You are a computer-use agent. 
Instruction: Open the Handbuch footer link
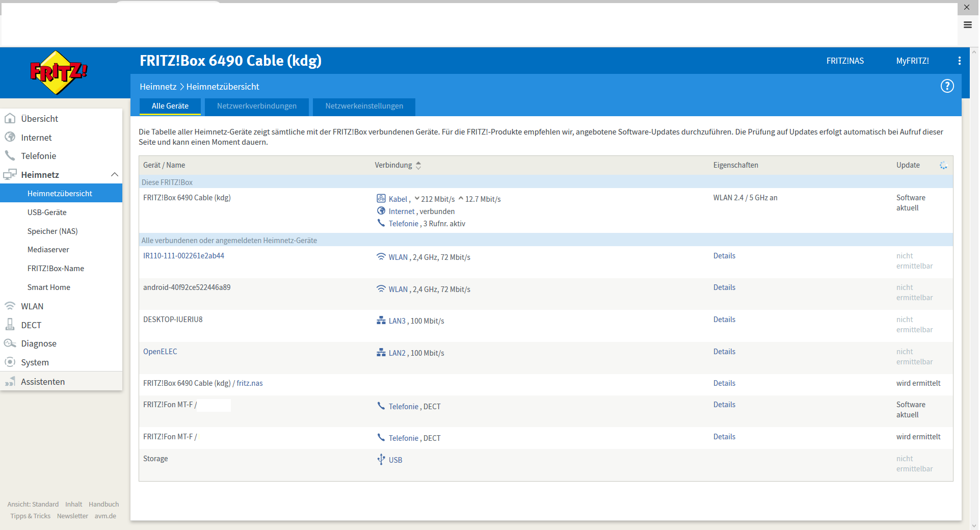(x=103, y=504)
